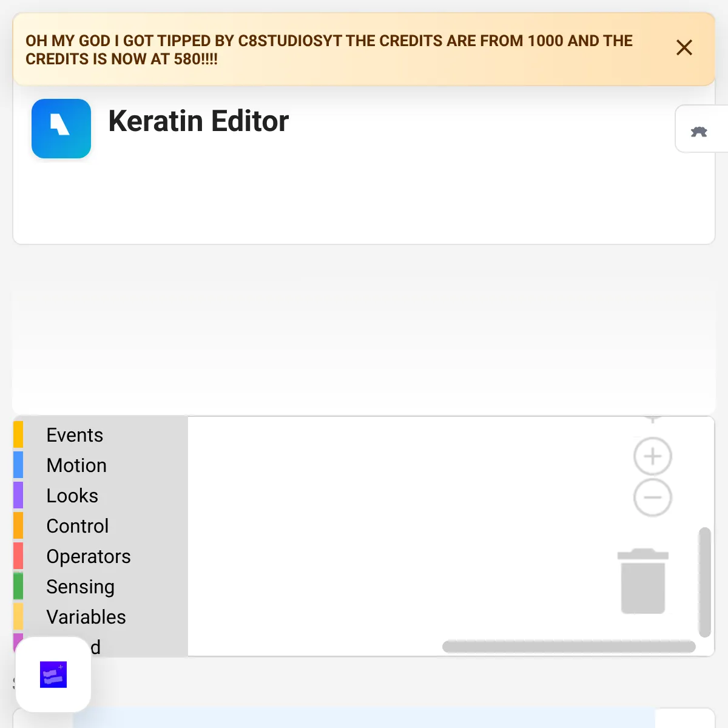Click the purple Looks color swatch
728x728 pixels.
click(18, 496)
